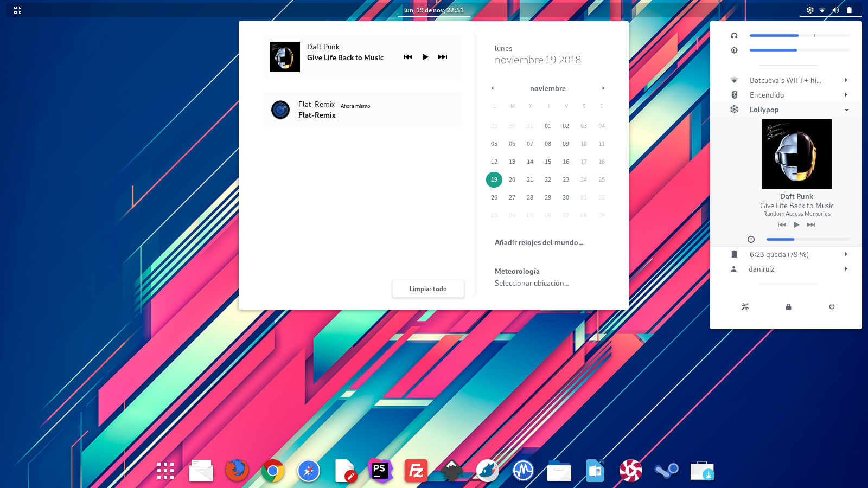Open system settings from the system menu
Screen dimensions: 868x488
click(745, 307)
